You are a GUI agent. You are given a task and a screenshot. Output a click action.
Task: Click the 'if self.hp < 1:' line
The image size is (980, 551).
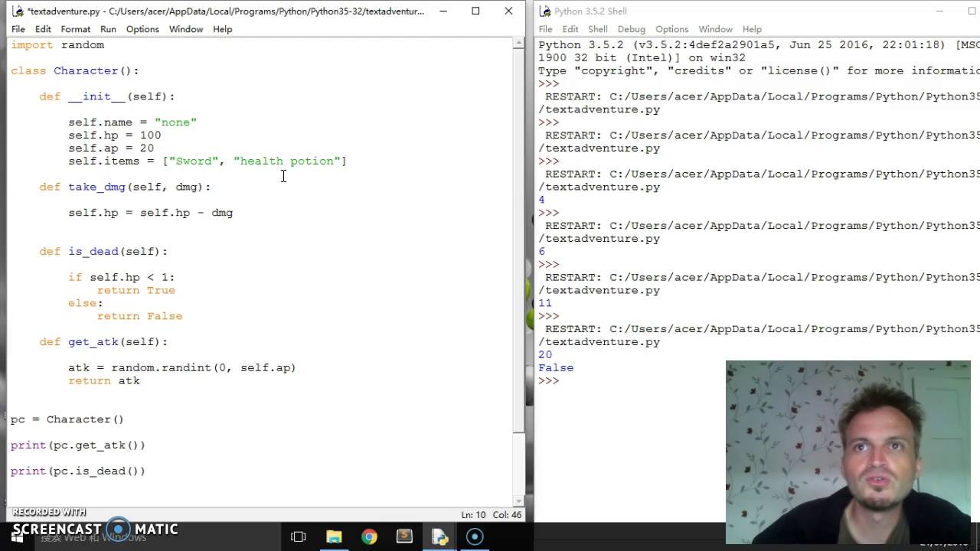click(x=122, y=278)
